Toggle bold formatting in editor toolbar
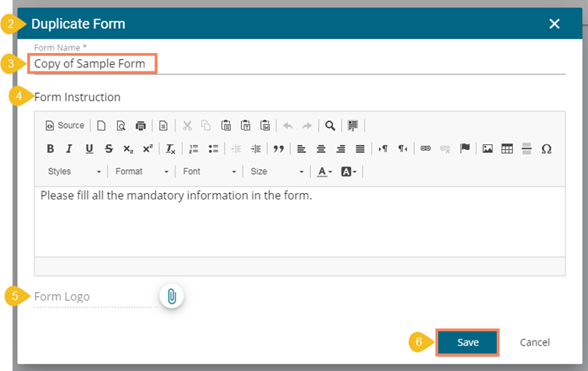 coord(50,149)
